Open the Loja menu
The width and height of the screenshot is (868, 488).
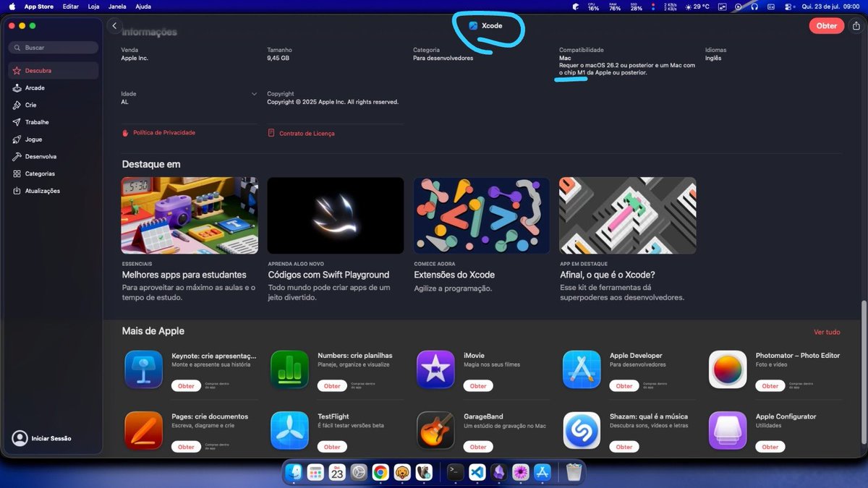(x=93, y=7)
